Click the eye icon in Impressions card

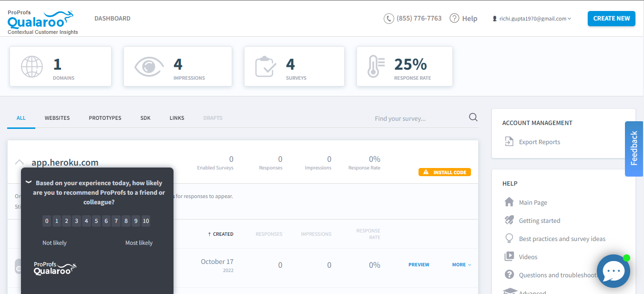click(149, 66)
